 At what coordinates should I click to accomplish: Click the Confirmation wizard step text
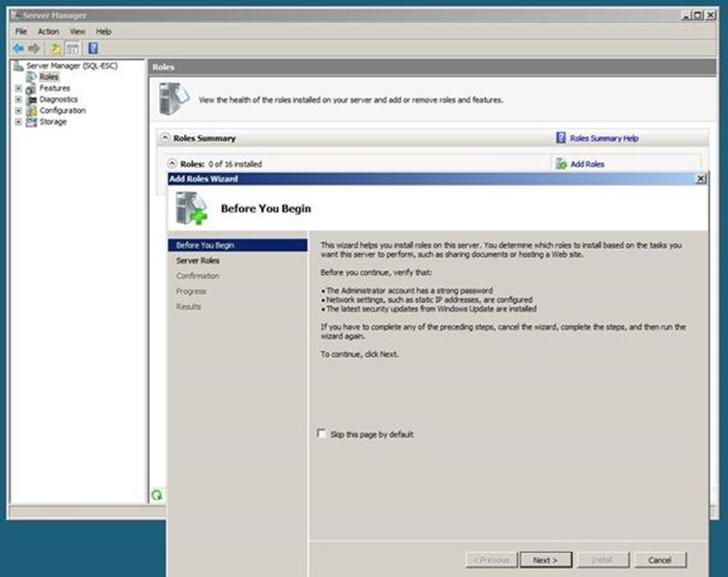pyautogui.click(x=198, y=276)
